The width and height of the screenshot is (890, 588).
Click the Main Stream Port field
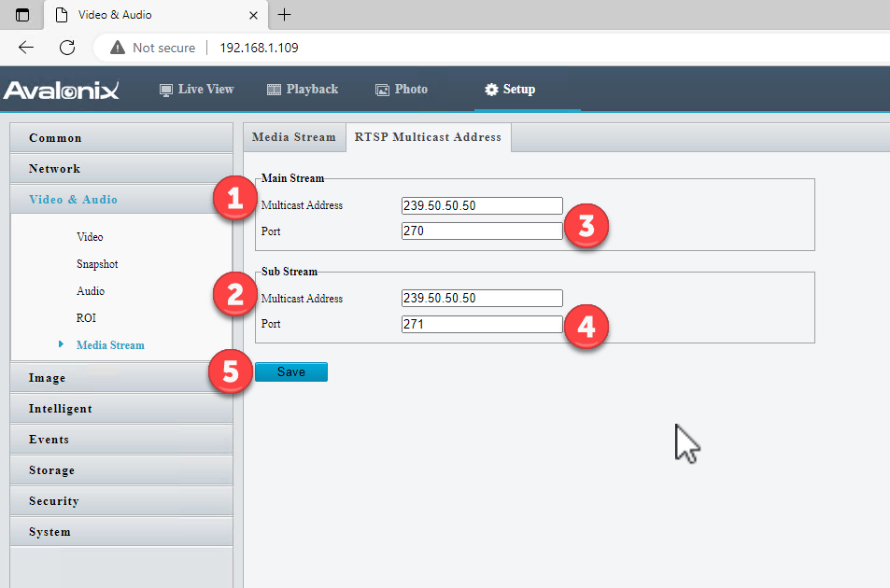click(481, 231)
